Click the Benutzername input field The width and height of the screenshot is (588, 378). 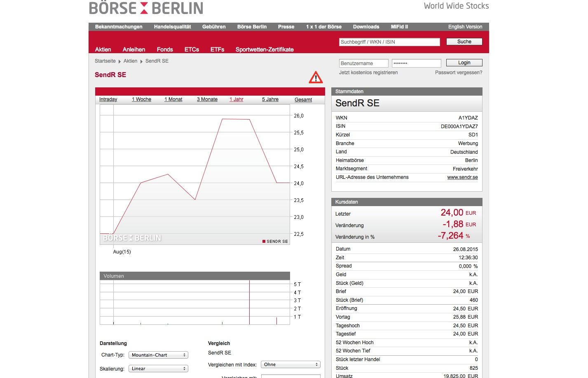click(x=363, y=63)
